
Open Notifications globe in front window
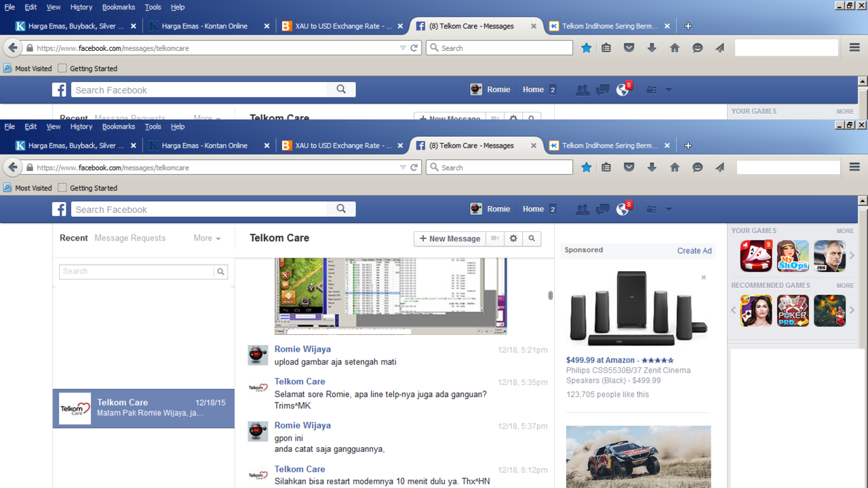coord(623,209)
